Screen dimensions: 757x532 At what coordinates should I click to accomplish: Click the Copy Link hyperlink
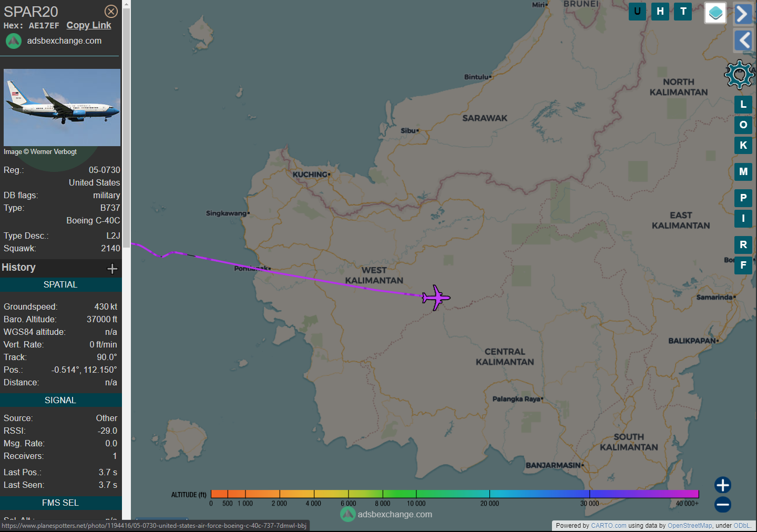pos(89,25)
